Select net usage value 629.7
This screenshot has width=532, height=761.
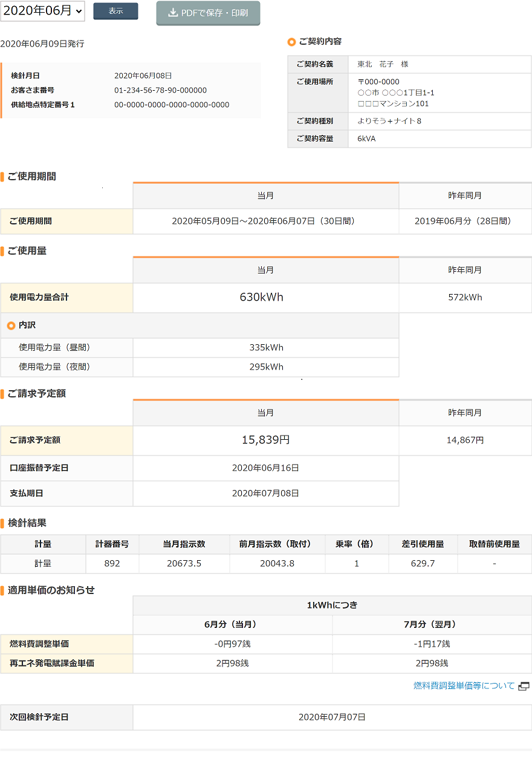pos(423,564)
